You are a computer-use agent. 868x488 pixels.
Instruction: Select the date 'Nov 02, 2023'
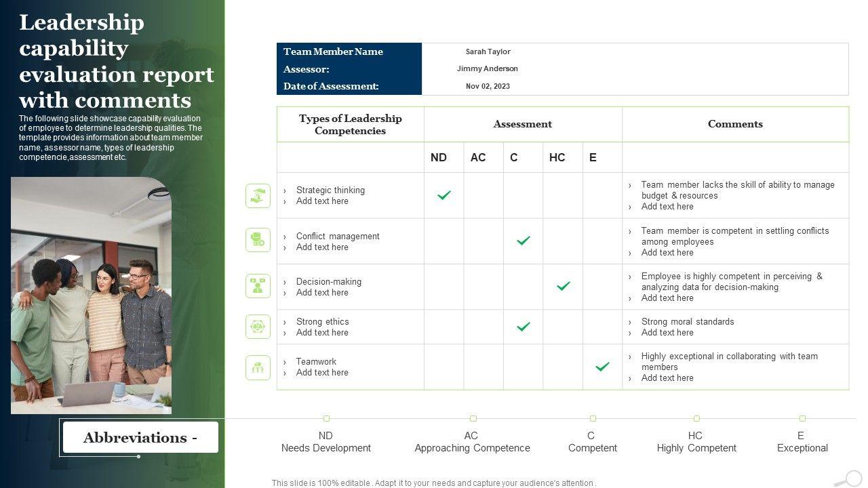point(488,86)
